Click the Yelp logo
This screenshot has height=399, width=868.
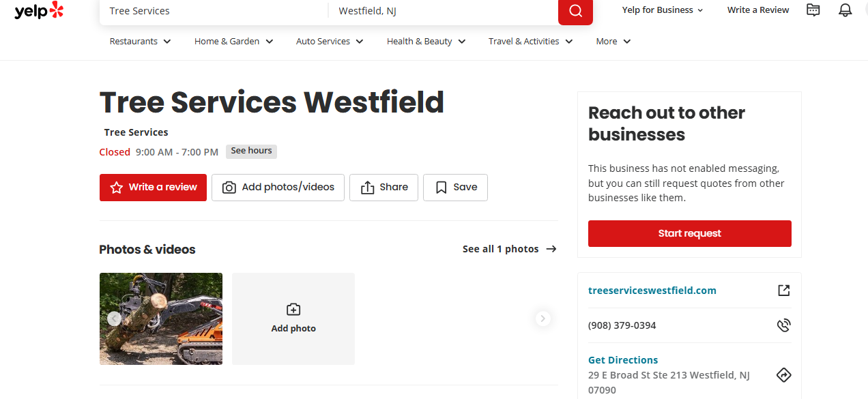(x=39, y=10)
